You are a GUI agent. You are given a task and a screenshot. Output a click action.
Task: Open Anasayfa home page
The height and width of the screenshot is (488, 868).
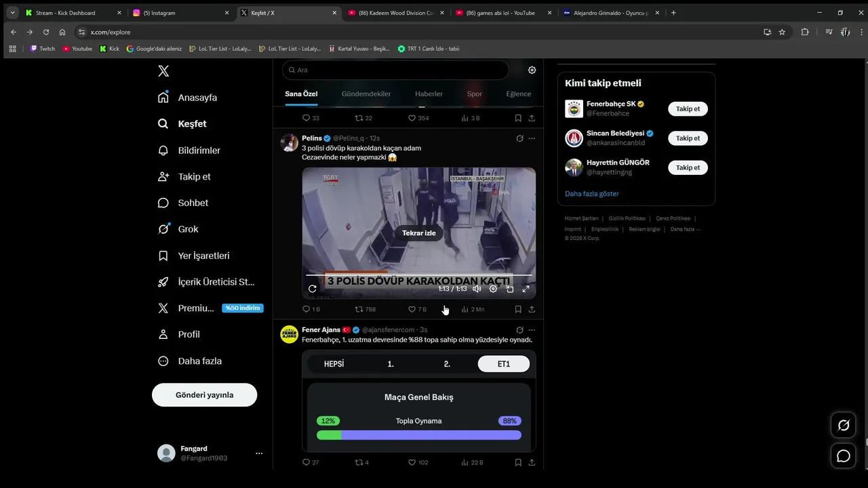pyautogui.click(x=188, y=98)
